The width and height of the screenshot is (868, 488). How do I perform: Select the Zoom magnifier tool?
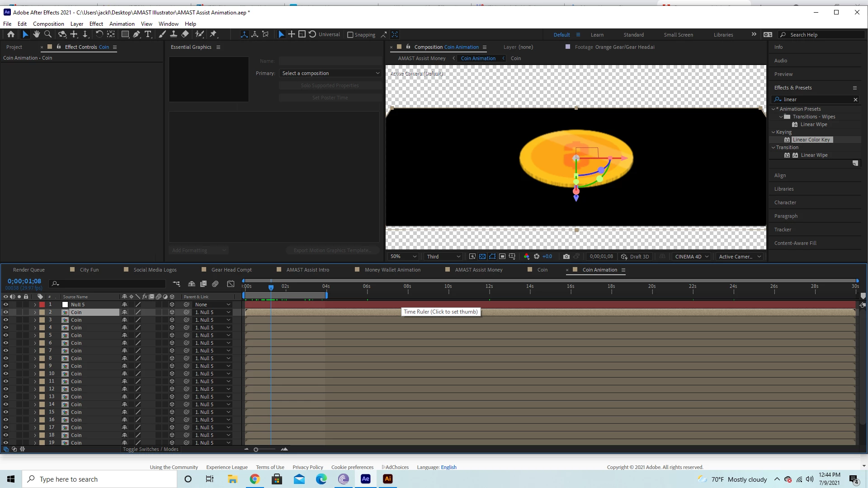(x=47, y=34)
